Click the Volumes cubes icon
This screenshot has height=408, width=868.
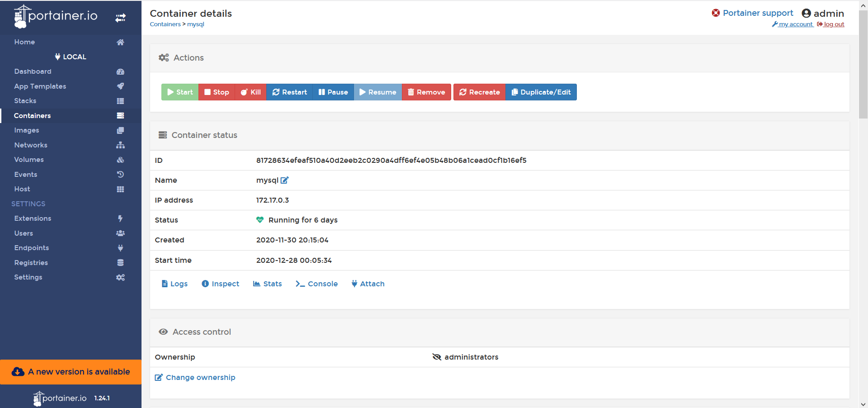(120, 160)
